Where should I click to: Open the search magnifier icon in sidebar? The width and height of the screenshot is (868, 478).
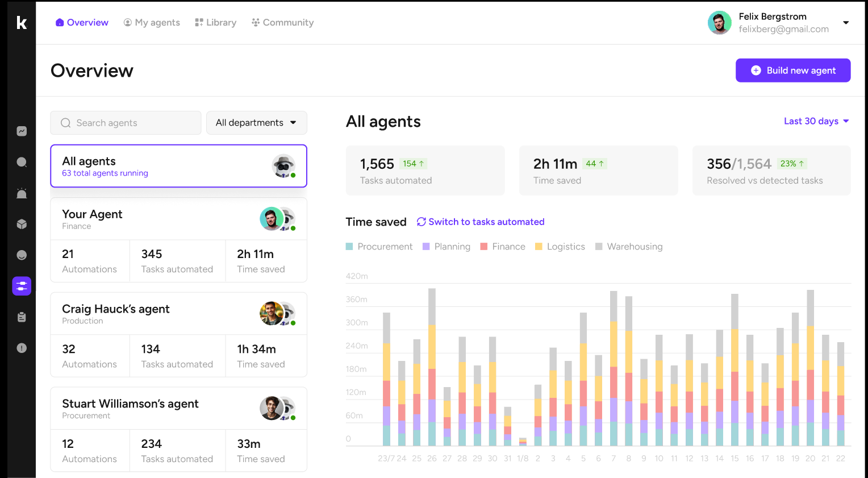tap(22, 162)
